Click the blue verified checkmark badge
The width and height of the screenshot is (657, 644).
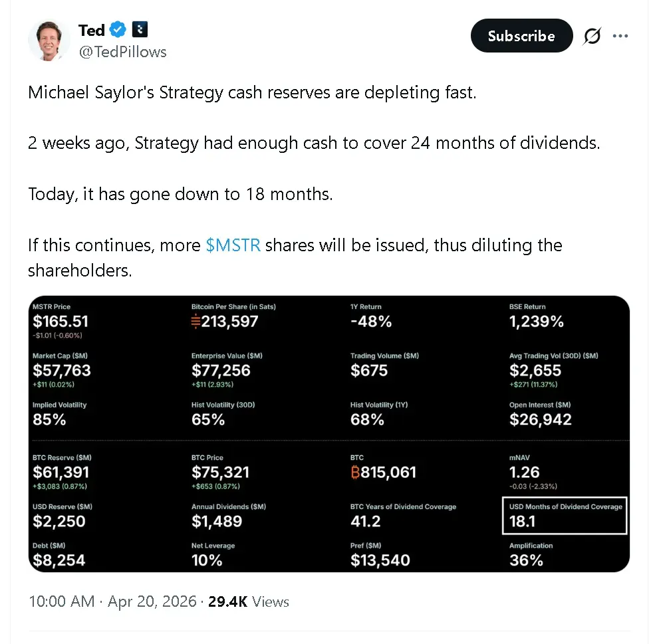click(118, 30)
